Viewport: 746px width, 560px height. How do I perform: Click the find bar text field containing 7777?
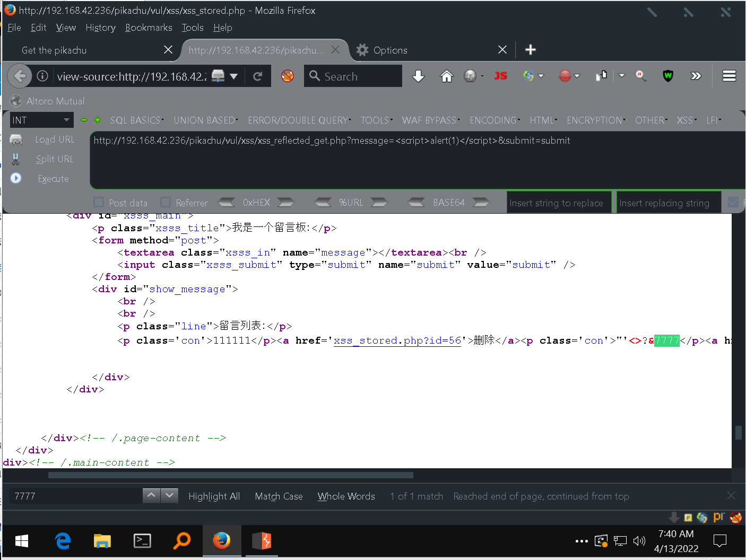pyautogui.click(x=75, y=496)
